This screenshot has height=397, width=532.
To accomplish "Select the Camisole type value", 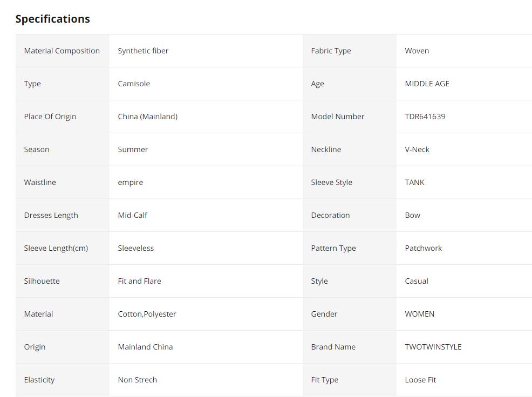I will (134, 84).
